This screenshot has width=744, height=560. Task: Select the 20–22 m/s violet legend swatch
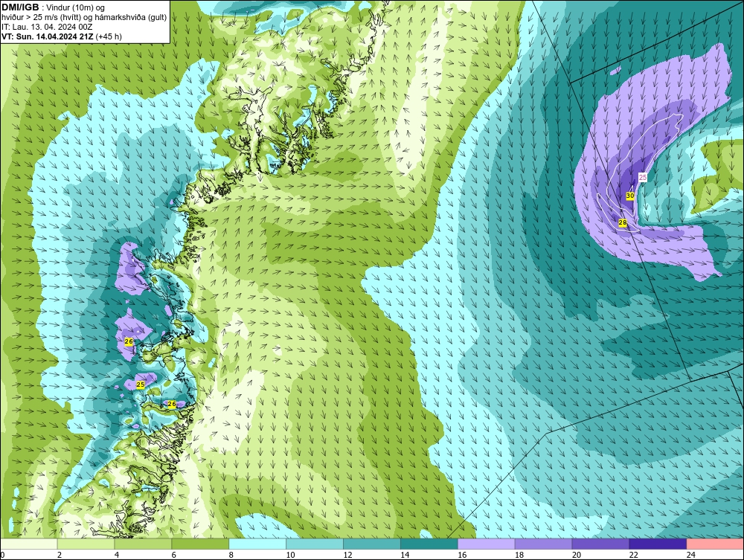[x=600, y=544]
